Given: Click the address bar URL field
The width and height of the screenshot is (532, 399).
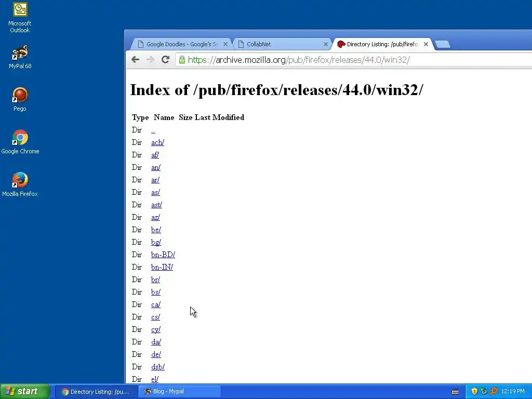Looking at the screenshot, I should coord(353,60).
